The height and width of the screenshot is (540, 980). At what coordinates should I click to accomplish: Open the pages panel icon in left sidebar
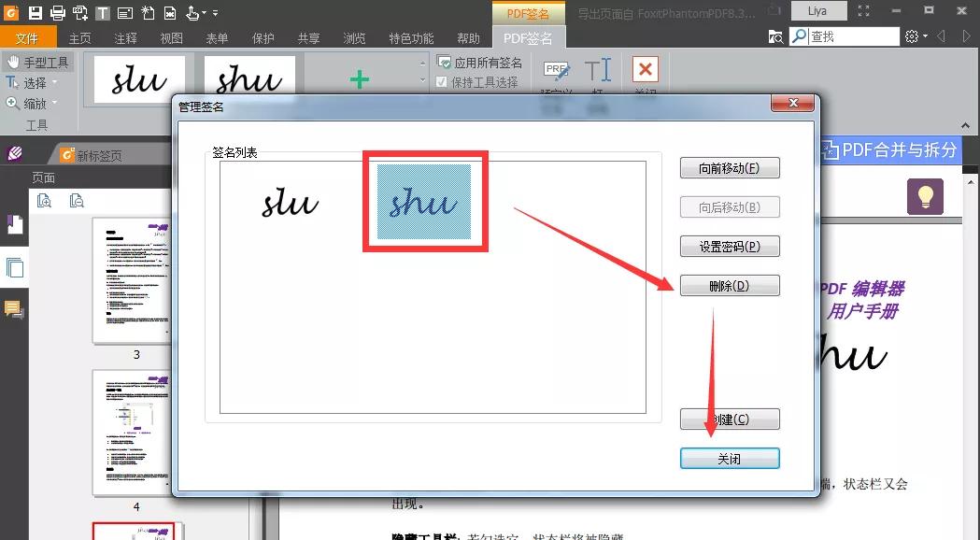14,267
